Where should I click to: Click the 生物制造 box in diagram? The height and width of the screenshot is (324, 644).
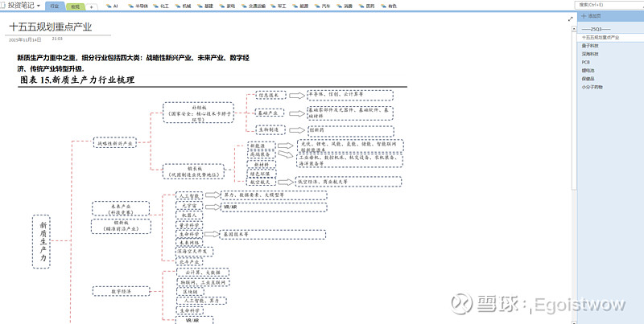click(x=270, y=129)
